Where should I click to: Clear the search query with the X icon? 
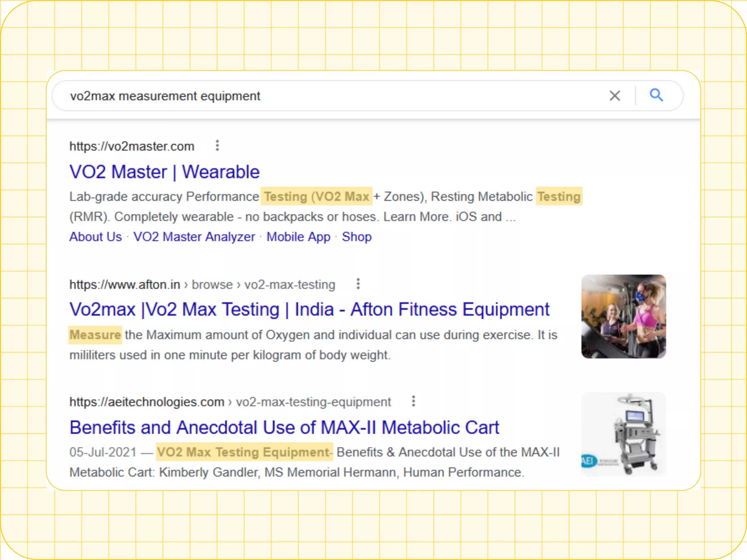[x=615, y=96]
